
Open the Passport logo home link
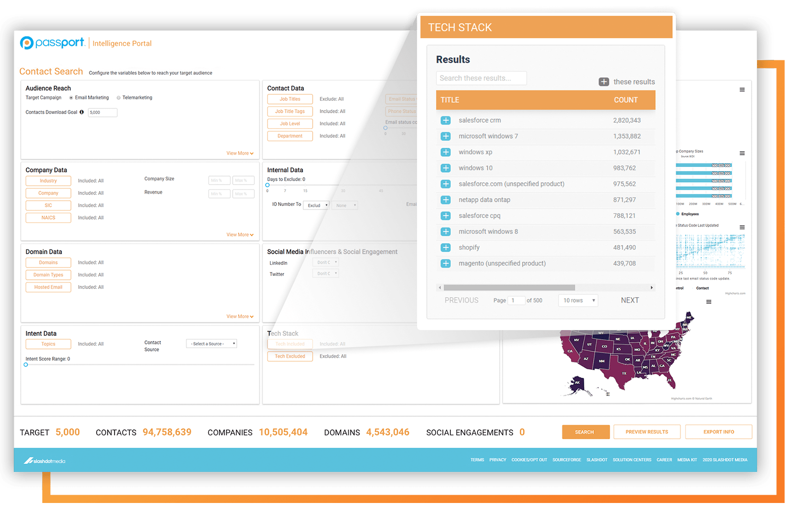click(52, 43)
